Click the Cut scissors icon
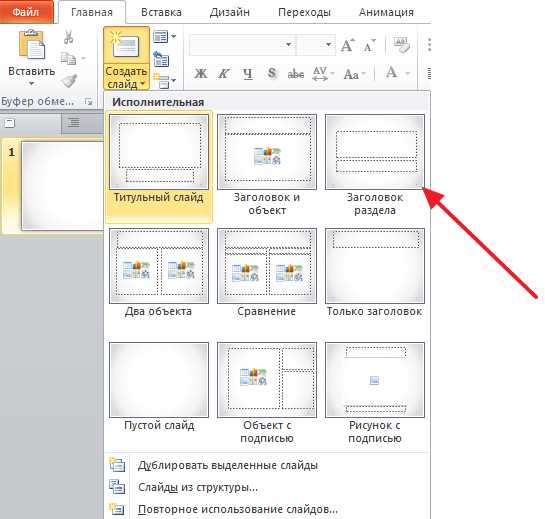This screenshot has width=545, height=519. [68, 37]
